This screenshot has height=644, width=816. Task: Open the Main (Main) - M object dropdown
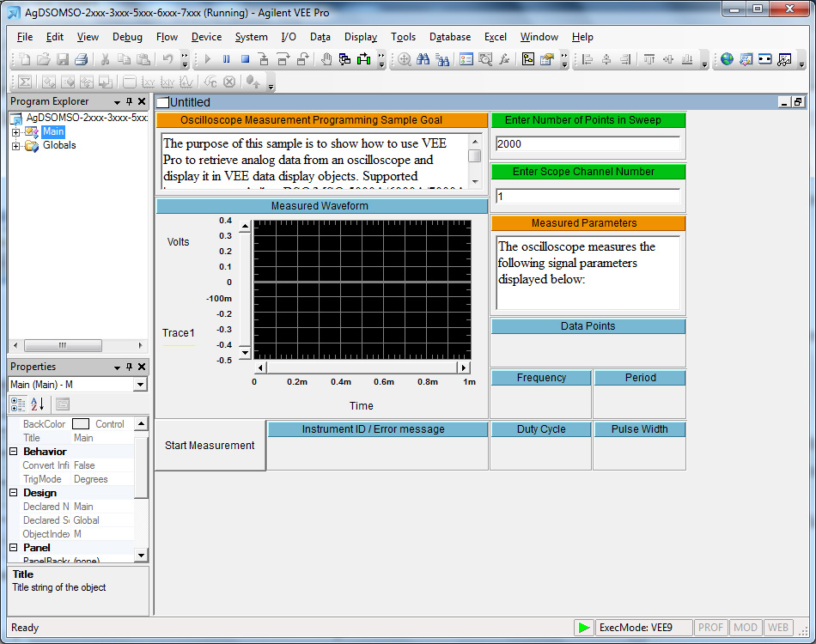[141, 385]
